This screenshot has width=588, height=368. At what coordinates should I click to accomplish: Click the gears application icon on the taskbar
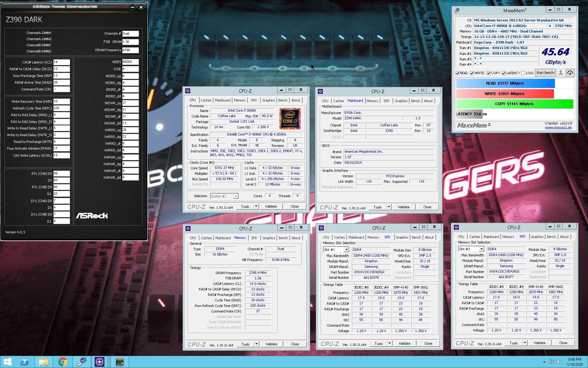pyautogui.click(x=81, y=362)
